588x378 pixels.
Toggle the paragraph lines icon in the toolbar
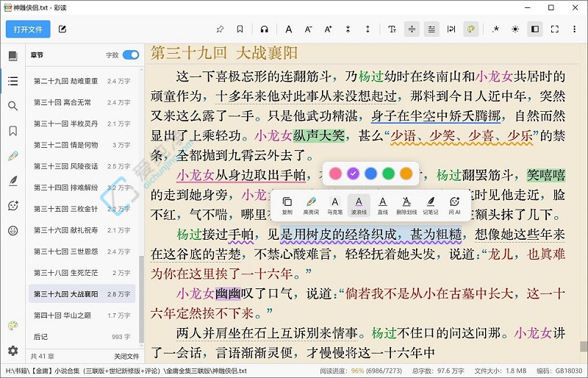pyautogui.click(x=431, y=29)
